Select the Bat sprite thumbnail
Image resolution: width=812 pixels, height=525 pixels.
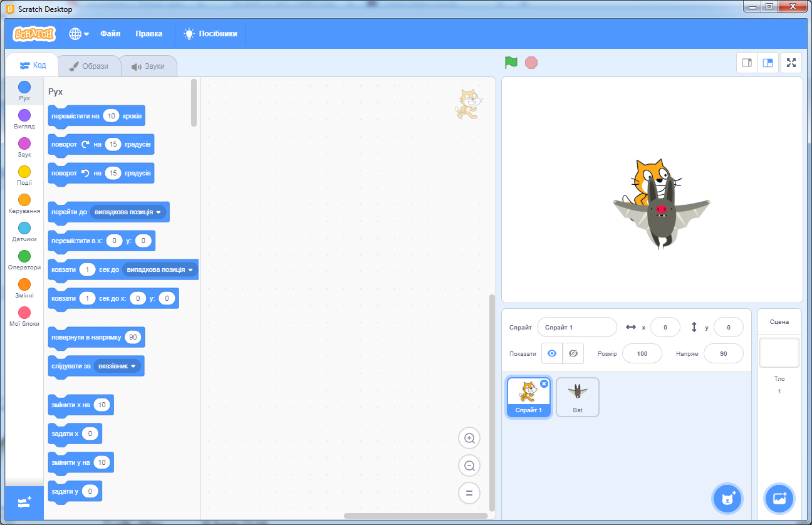(578, 397)
